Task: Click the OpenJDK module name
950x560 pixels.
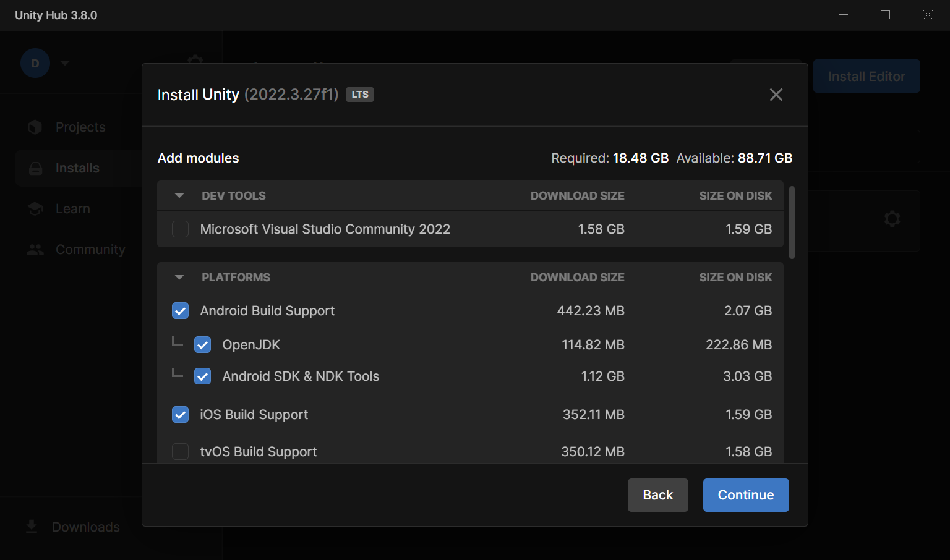Action: coord(251,345)
